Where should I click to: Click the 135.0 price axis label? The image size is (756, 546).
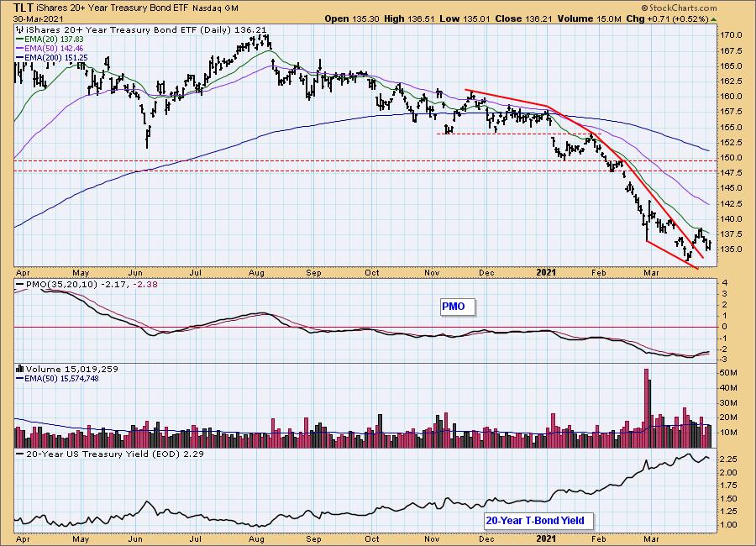pos(731,249)
